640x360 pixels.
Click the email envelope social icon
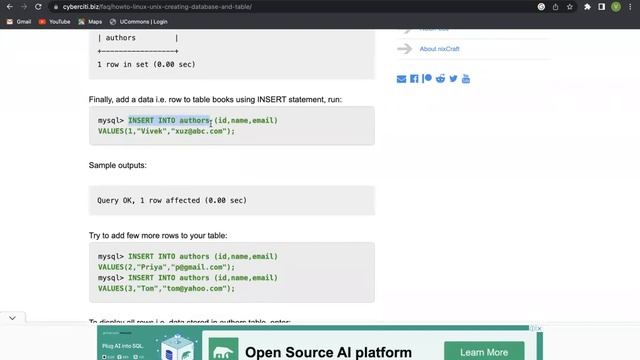pos(401,79)
